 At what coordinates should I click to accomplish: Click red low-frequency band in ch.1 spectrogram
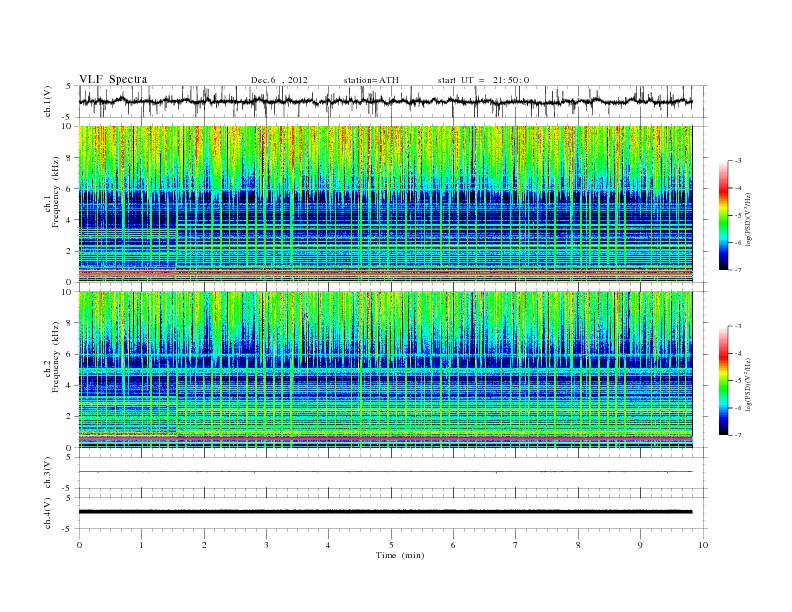click(x=385, y=272)
